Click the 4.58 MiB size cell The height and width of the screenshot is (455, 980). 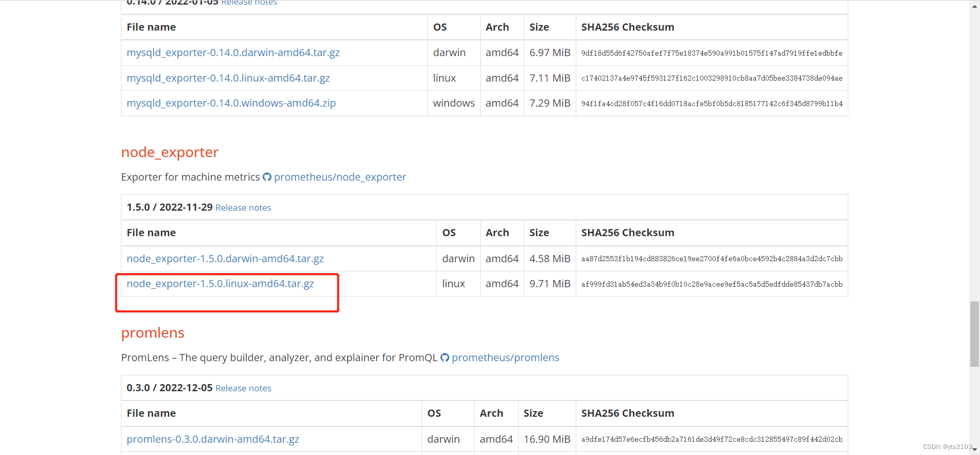(550, 259)
